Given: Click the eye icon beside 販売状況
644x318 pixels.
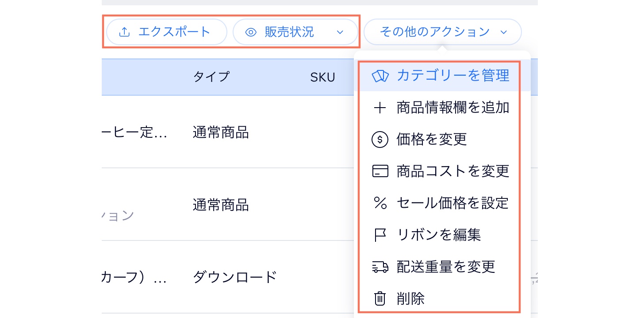Looking at the screenshot, I should tap(251, 32).
